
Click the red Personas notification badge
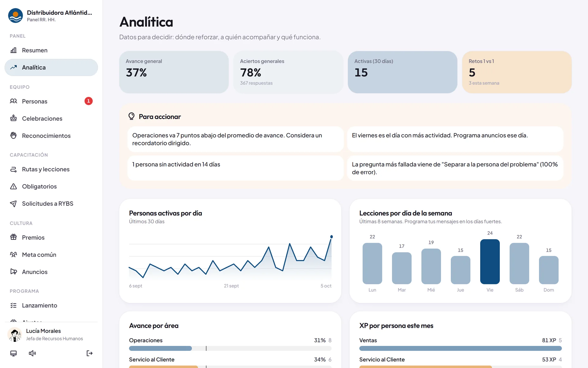click(89, 101)
